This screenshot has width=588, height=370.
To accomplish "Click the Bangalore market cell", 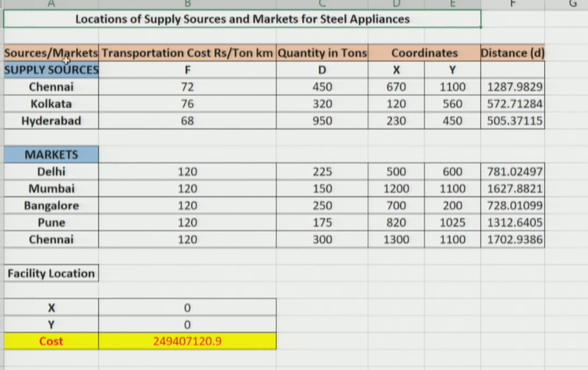I will [51, 205].
